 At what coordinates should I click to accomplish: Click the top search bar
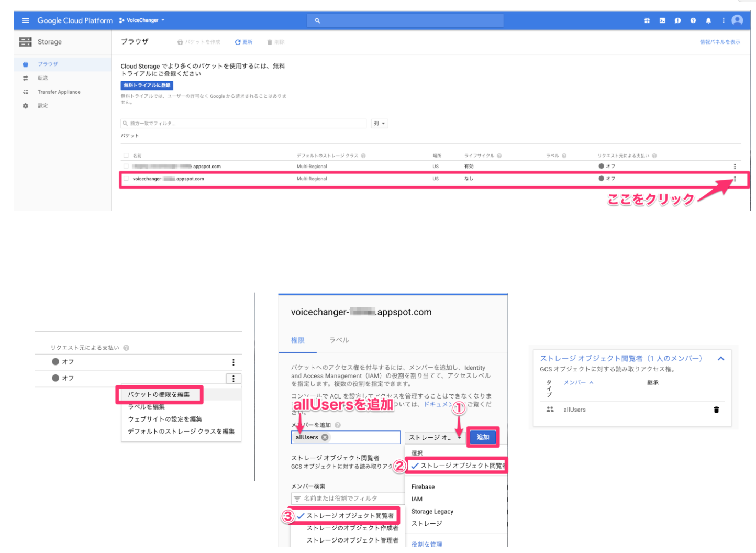[x=405, y=20]
